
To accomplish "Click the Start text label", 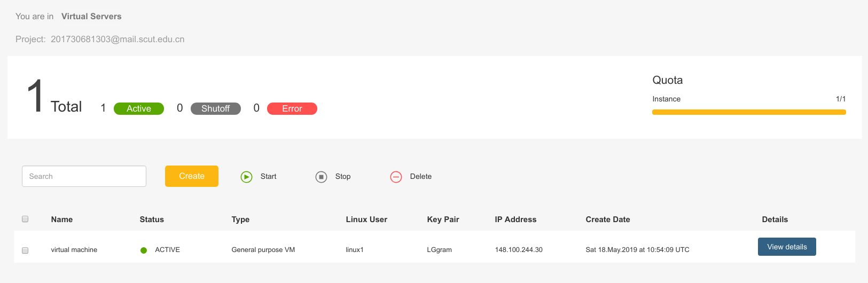I will point(268,176).
